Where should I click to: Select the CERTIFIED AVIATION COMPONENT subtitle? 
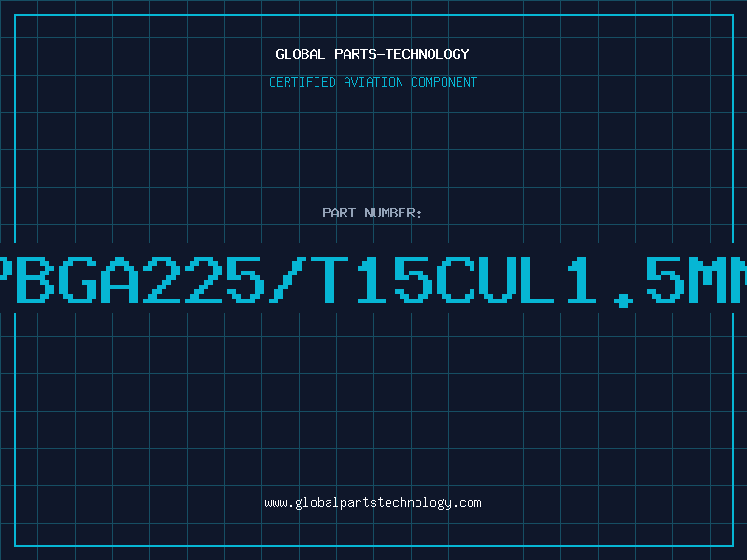(x=373, y=82)
